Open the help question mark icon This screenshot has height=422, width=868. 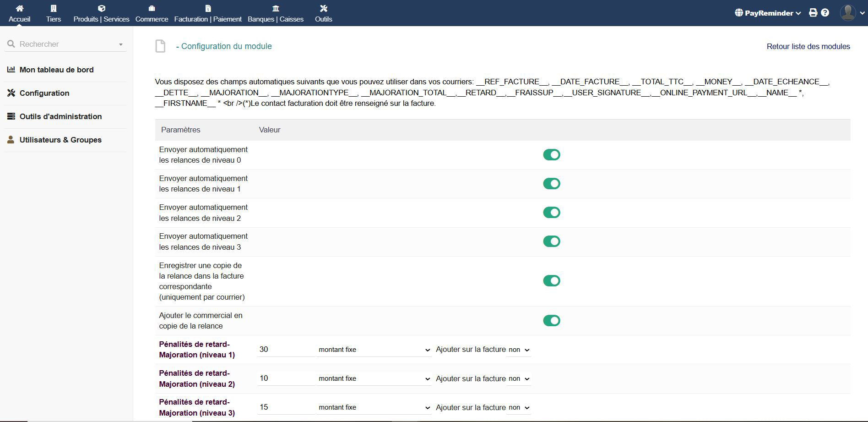825,13
